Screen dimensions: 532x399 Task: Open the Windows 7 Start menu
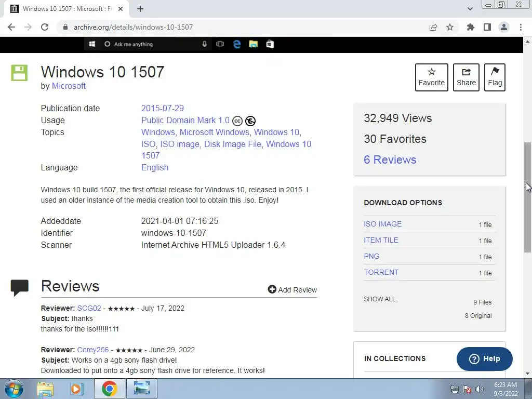pyautogui.click(x=13, y=389)
